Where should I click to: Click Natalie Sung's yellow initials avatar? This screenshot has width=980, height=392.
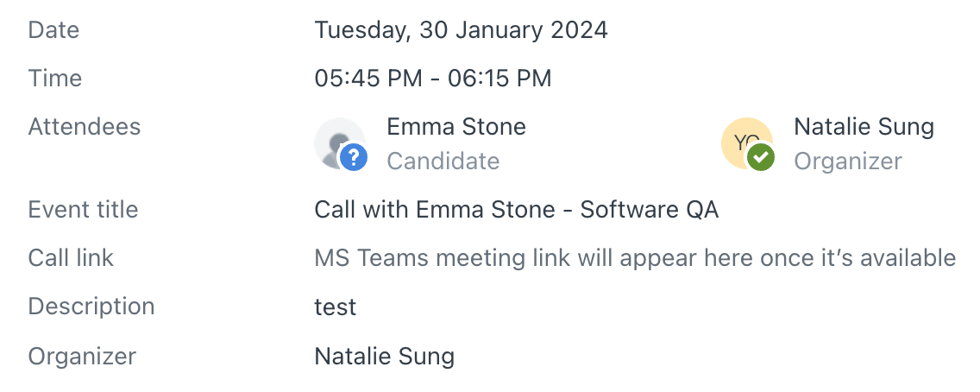(x=747, y=143)
